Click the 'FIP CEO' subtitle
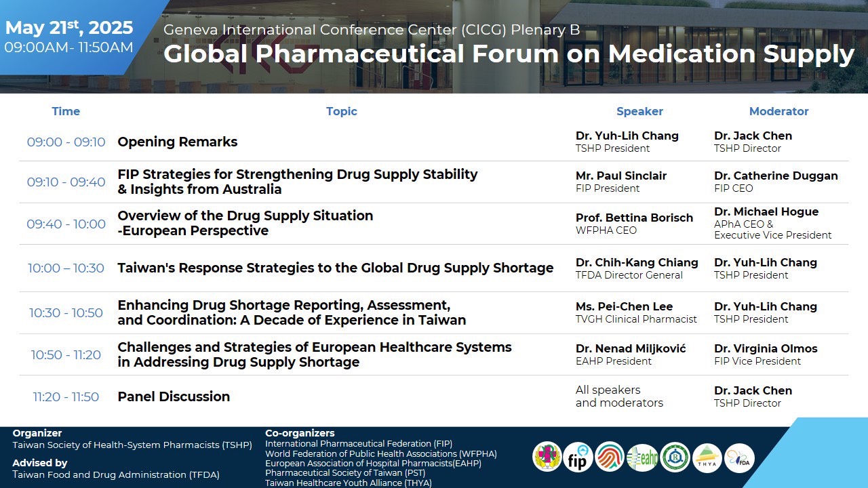 (x=734, y=188)
